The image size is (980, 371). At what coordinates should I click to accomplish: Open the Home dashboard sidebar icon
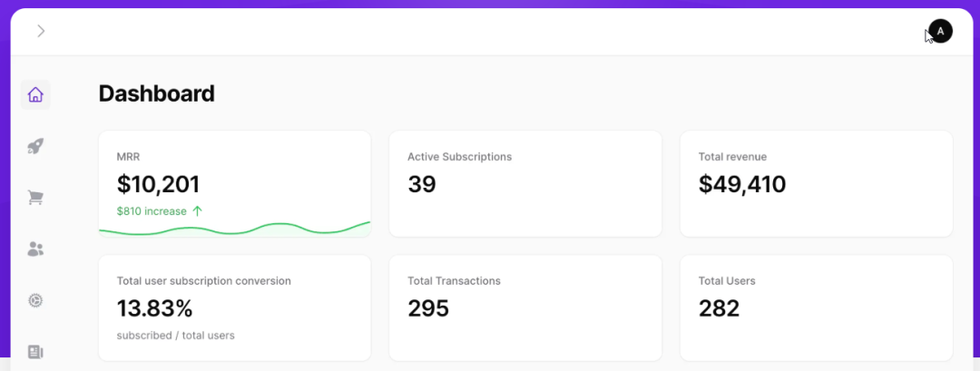click(35, 95)
